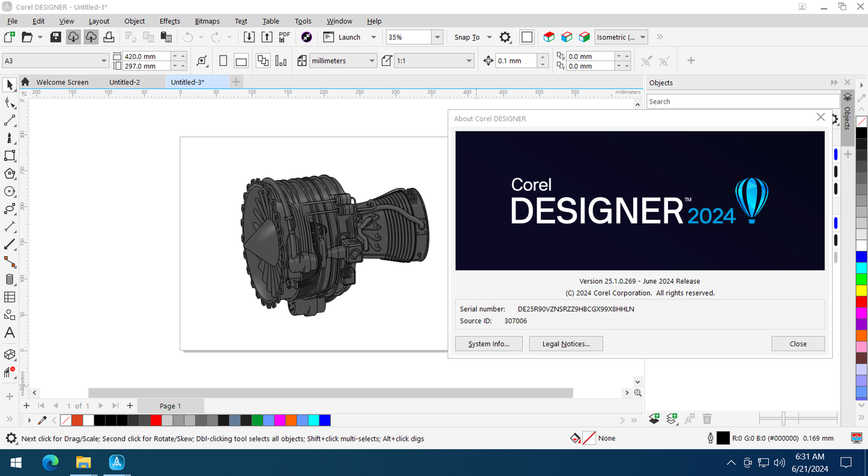Open dropdown arrow next to Open folder
Image resolution: width=868 pixels, height=476 pixels.
pyautogui.click(x=40, y=37)
